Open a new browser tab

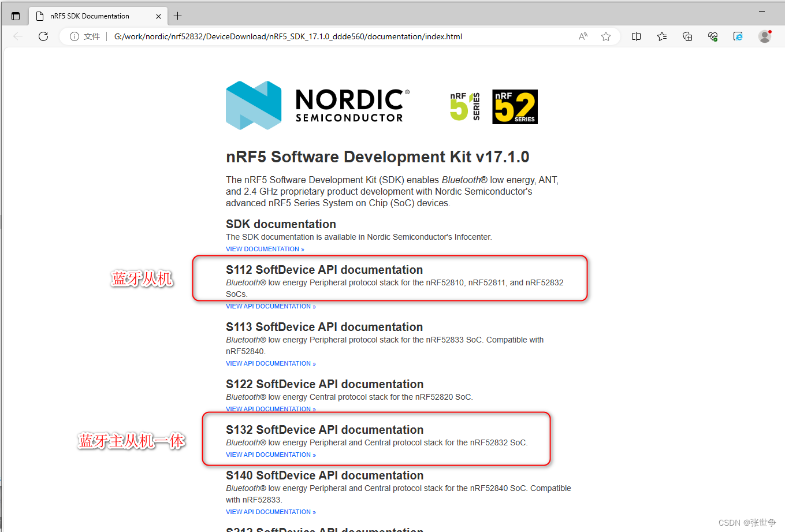pos(178,16)
